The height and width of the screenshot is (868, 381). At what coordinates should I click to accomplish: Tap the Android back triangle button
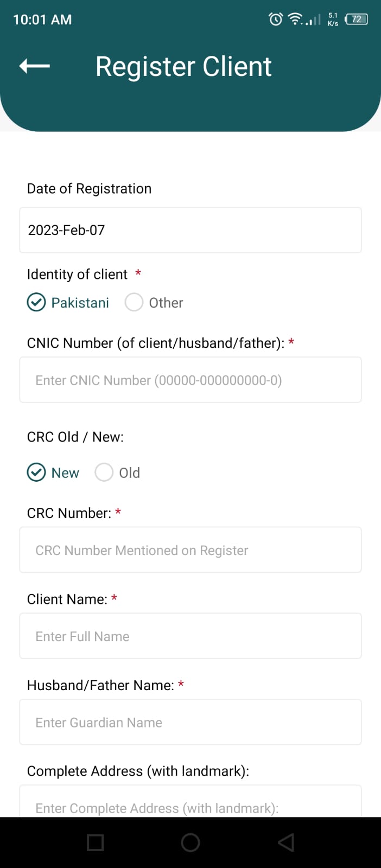coord(286,843)
